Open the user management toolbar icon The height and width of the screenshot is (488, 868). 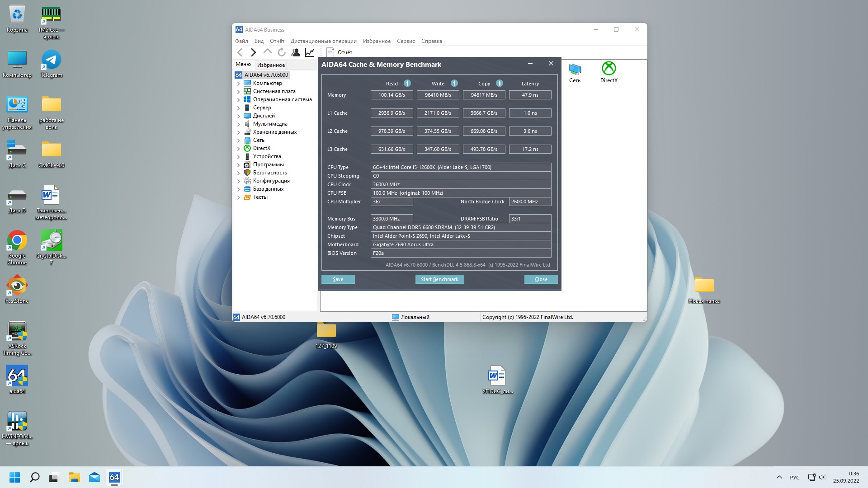[x=296, y=52]
